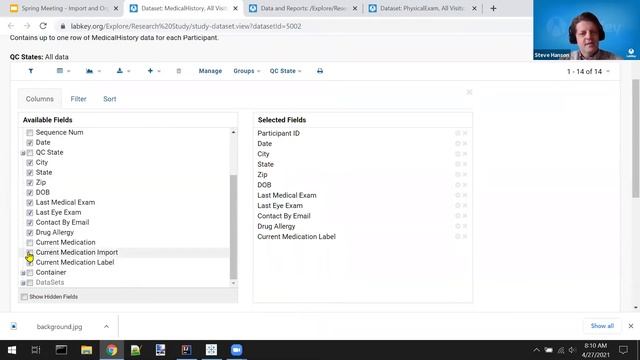Viewport: 640px width, 360px height.
Task: Switch to the Columns tab
Action: pyautogui.click(x=40, y=99)
